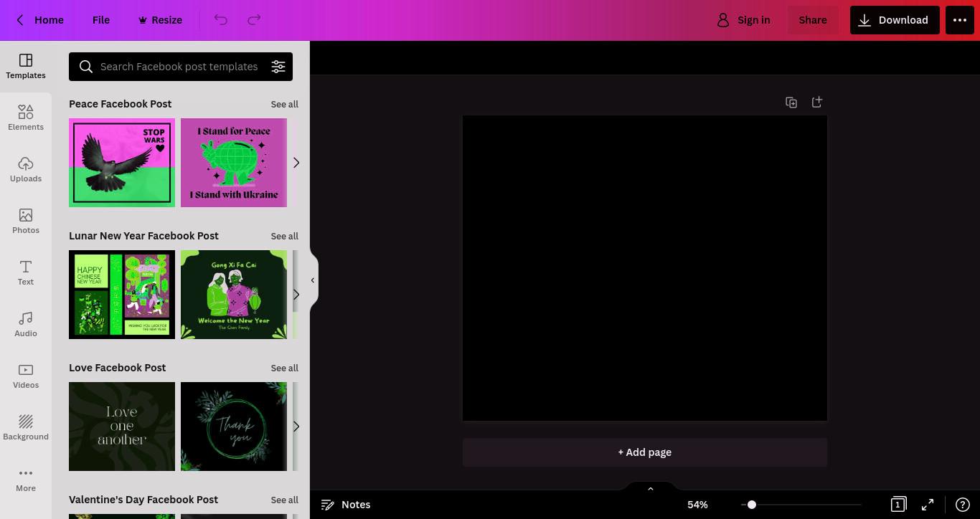The width and height of the screenshot is (980, 519).
Task: Open the Background panel
Action: coord(26,428)
